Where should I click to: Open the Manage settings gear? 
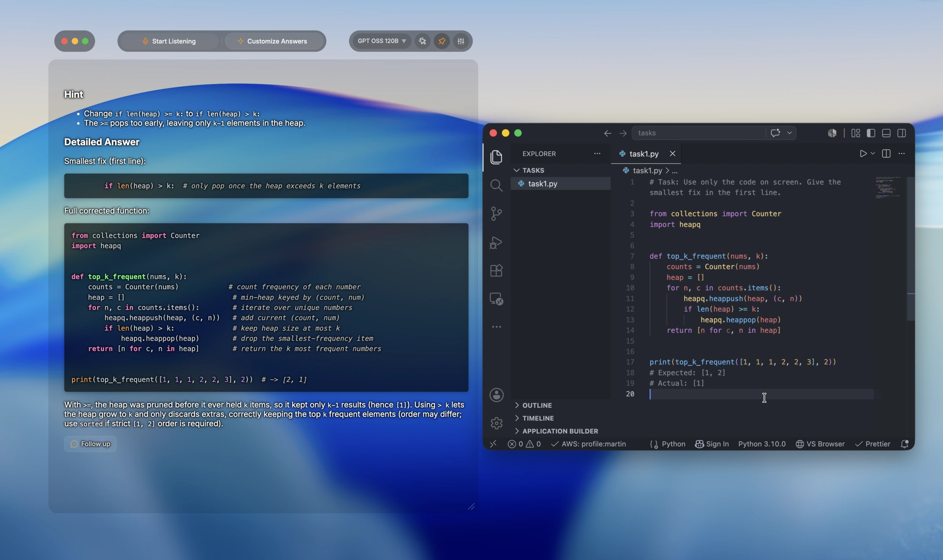pos(496,423)
